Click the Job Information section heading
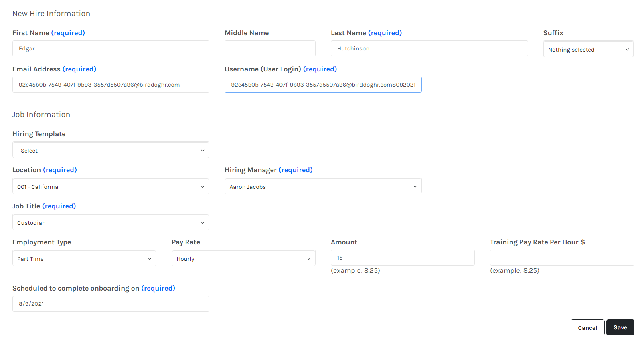 [x=41, y=115]
